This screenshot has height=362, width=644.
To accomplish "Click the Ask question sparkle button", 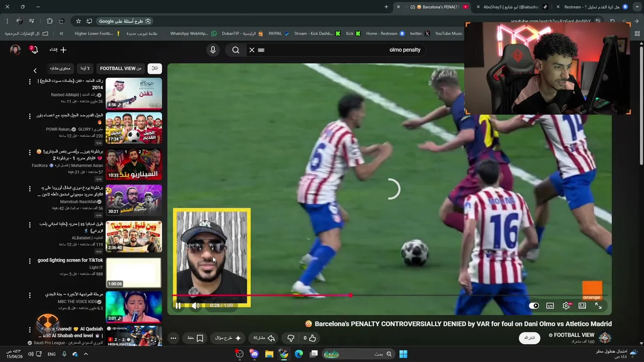I will pyautogui.click(x=228, y=338).
